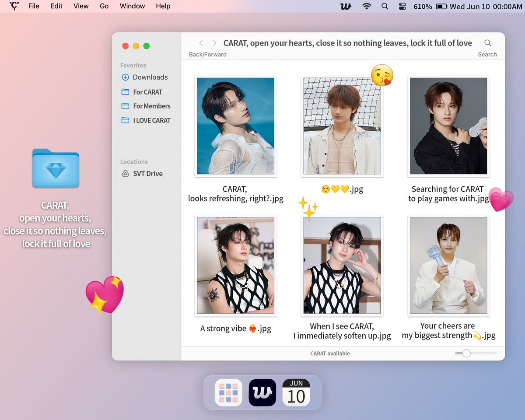This screenshot has height=420, width=525.
Task: Click the drive icon beside SVT Drive
Action: [125, 174]
